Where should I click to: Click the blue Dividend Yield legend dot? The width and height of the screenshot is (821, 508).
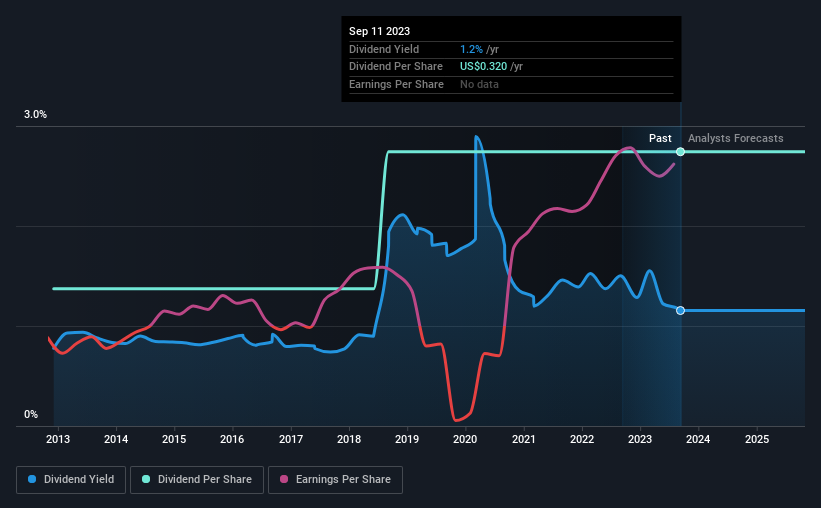pyautogui.click(x=32, y=479)
